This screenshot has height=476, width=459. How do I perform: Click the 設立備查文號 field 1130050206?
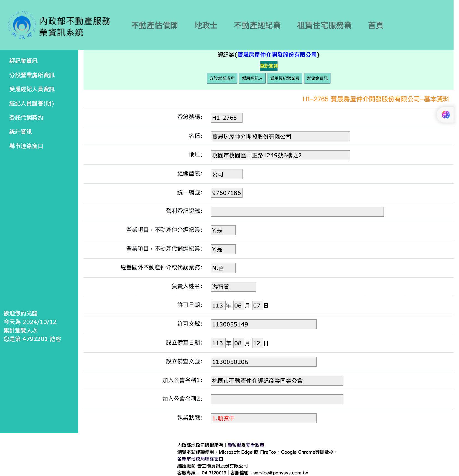pyautogui.click(x=264, y=362)
